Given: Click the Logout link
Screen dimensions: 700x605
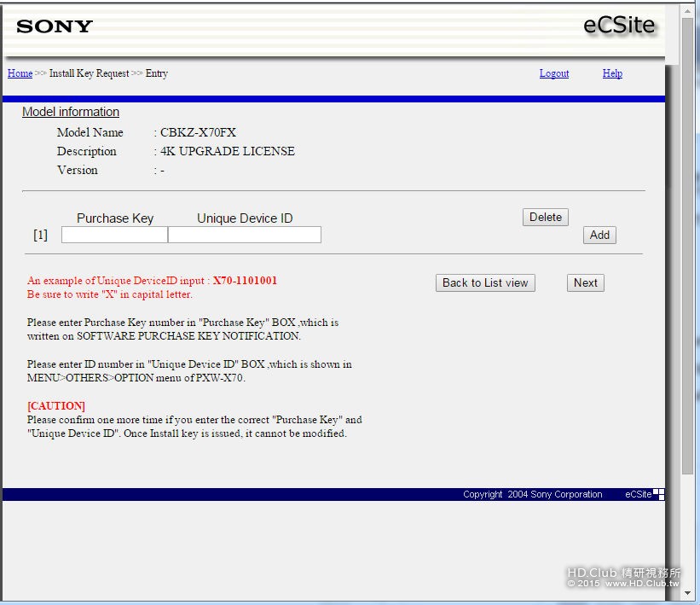Looking at the screenshot, I should click(554, 73).
